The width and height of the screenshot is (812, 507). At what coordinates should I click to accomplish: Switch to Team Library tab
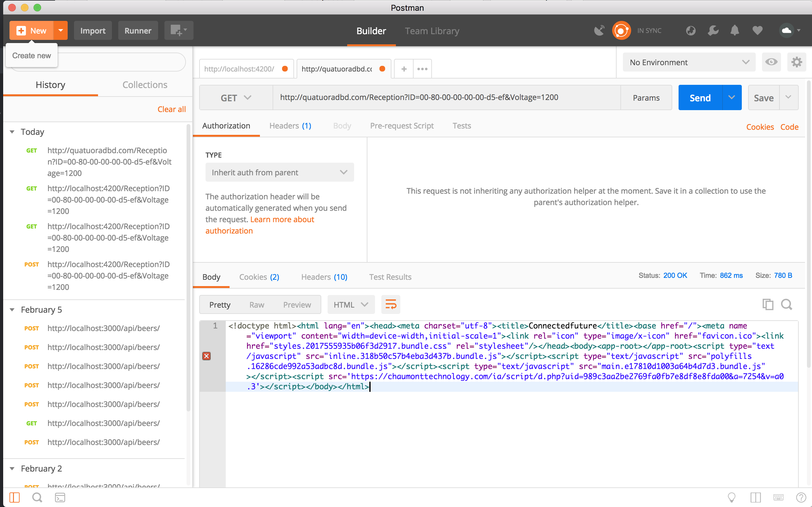[x=432, y=31]
